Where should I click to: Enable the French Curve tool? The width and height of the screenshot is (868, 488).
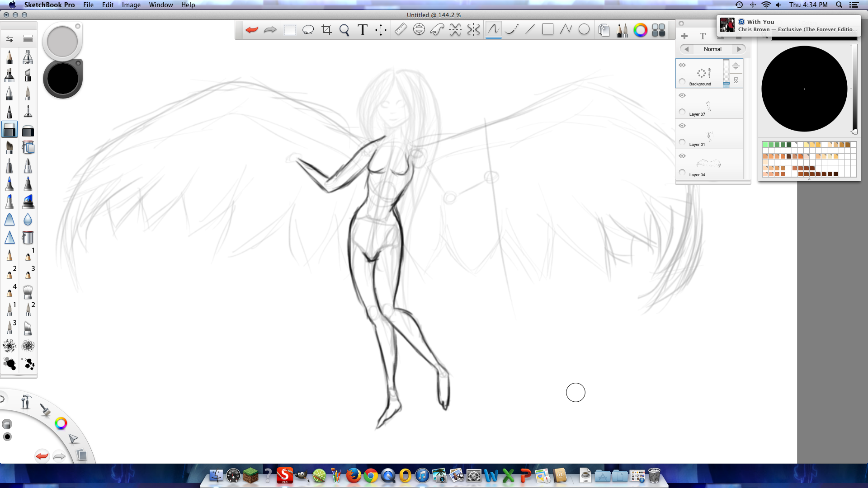(x=437, y=30)
